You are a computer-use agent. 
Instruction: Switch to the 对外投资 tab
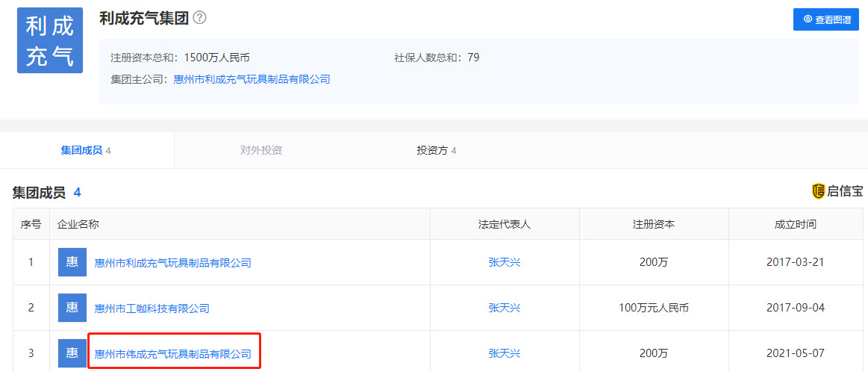261,150
